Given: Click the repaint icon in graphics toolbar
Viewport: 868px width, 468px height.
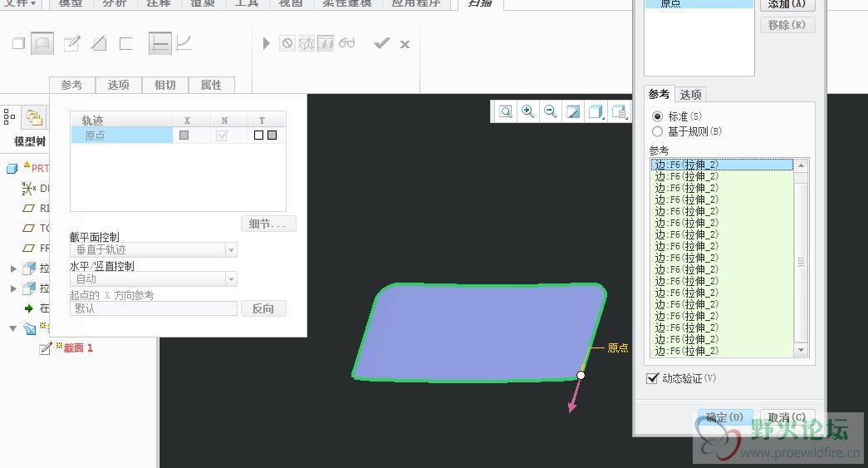Looking at the screenshot, I should tap(573, 112).
